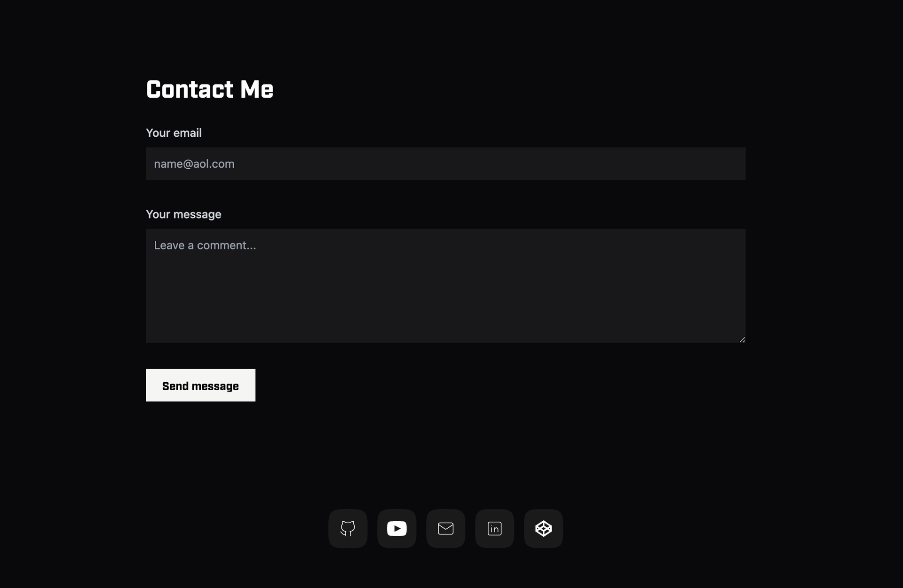The height and width of the screenshot is (588, 903).
Task: Click the Send message button
Action: (x=200, y=385)
